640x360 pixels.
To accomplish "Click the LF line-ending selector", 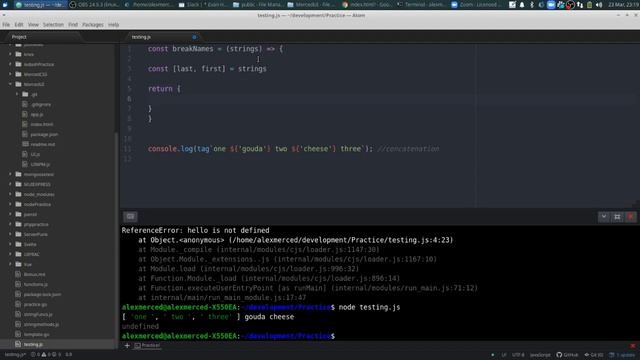I will click(x=504, y=355).
